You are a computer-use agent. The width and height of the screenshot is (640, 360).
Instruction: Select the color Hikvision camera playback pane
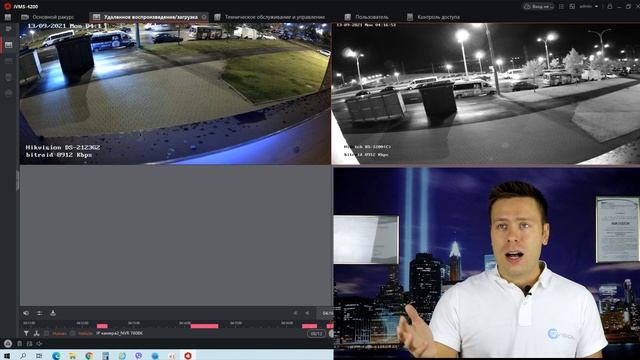pos(175,93)
